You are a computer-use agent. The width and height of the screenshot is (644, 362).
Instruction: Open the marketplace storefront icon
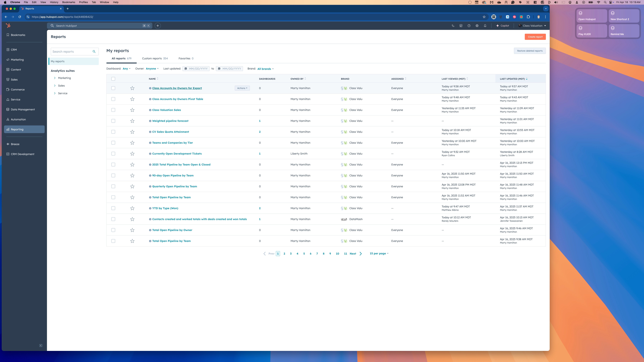coord(461,26)
